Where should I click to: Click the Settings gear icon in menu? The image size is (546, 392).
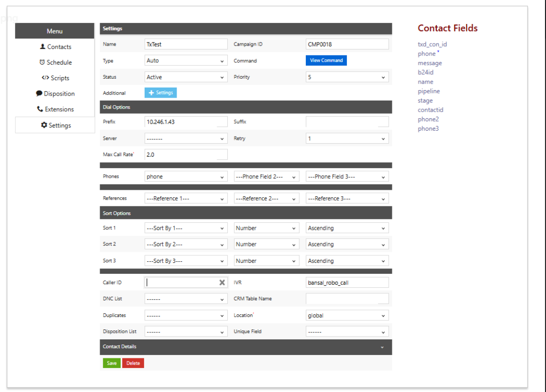click(x=44, y=125)
